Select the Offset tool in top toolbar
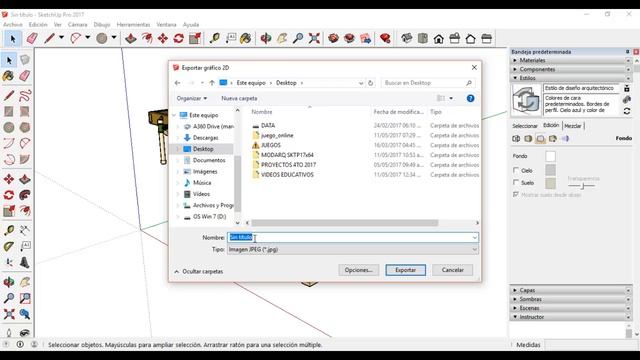Viewport: 640px width, 360px height. tap(147, 39)
